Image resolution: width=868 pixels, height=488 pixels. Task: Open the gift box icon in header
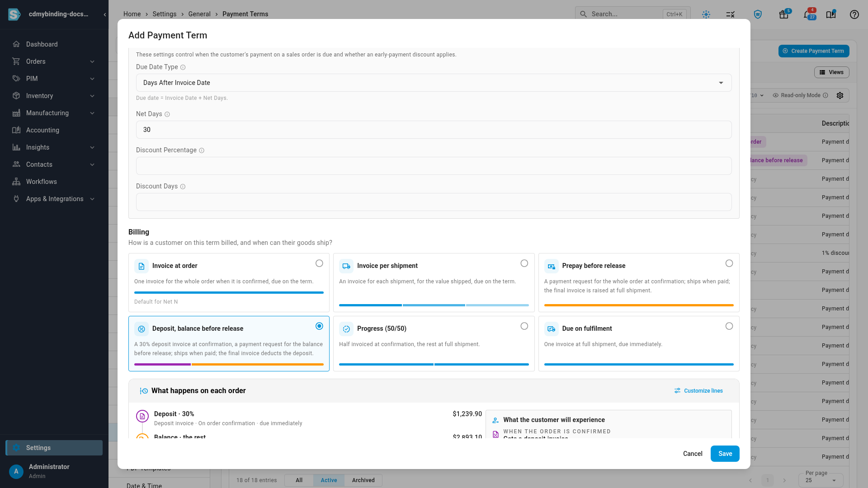(784, 14)
